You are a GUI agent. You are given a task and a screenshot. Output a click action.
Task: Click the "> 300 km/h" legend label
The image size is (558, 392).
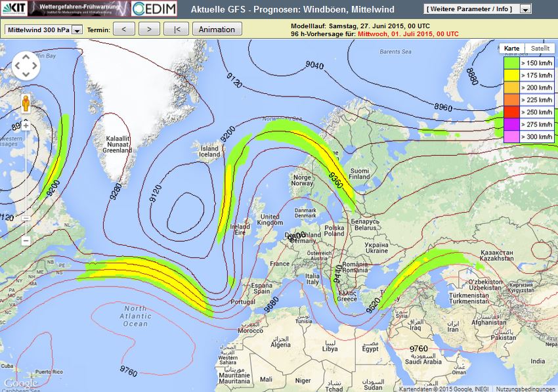click(536, 137)
